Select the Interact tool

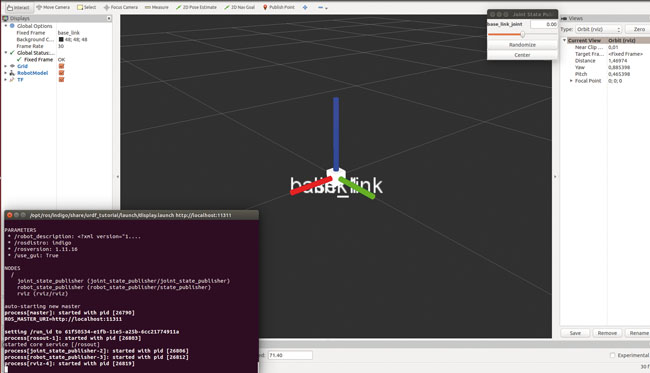coord(18,7)
